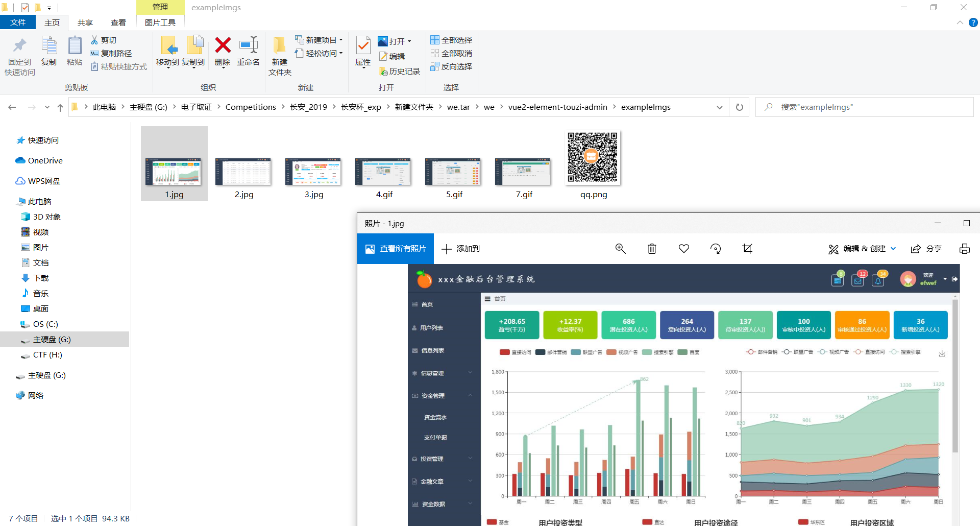Click Invert Selection in ribbon
This screenshot has height=526, width=980.
point(451,66)
